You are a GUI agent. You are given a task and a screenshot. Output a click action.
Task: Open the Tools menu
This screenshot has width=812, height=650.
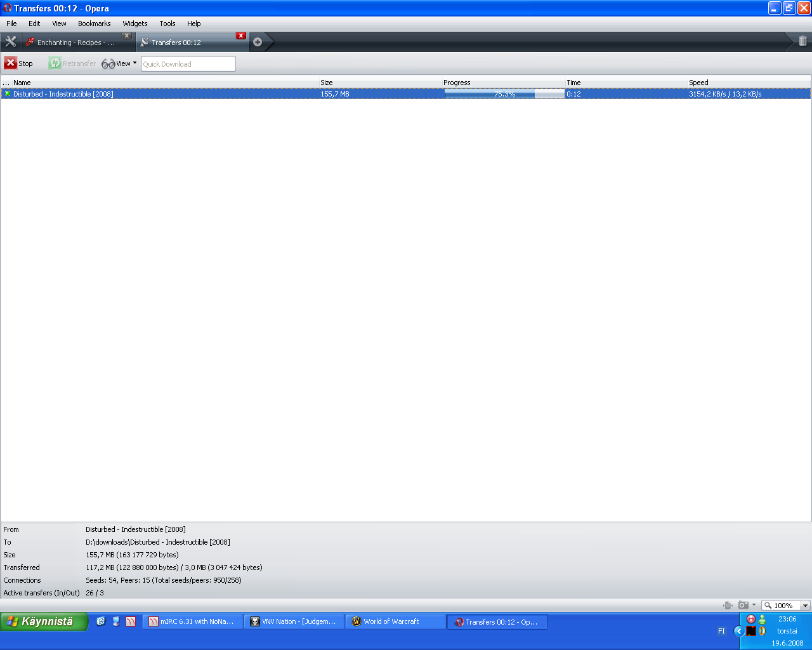(167, 23)
